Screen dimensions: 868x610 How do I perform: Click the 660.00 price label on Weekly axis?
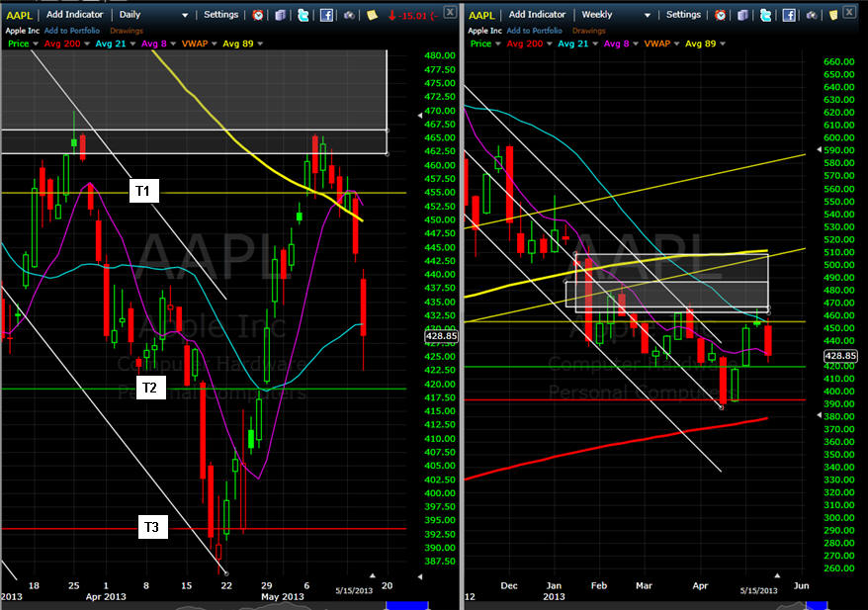tap(838, 61)
